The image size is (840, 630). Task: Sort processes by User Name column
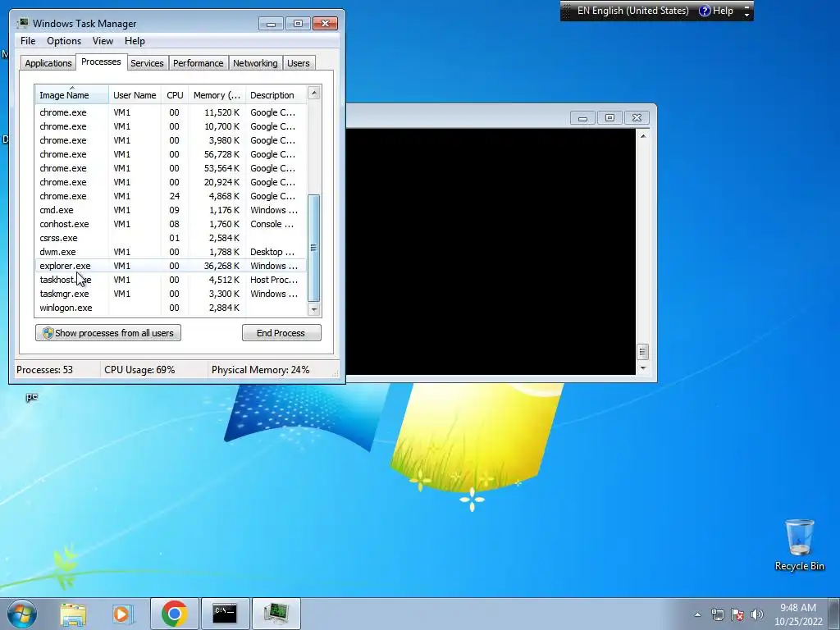coord(135,95)
